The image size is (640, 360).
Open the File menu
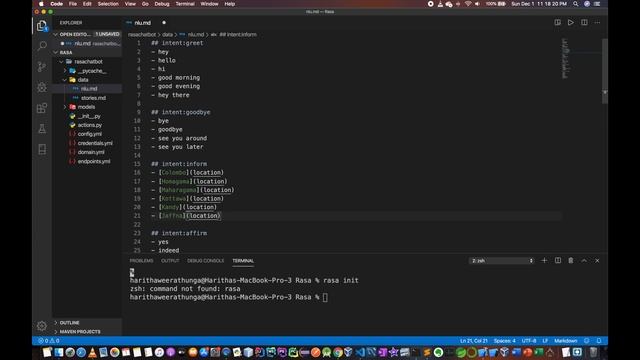[x=73, y=4]
